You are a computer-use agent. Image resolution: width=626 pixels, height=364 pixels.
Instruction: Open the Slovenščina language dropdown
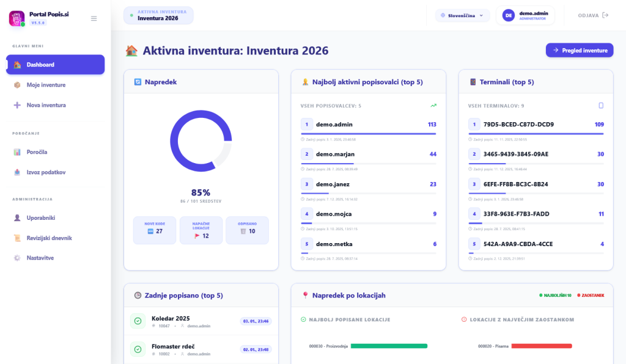tap(462, 15)
